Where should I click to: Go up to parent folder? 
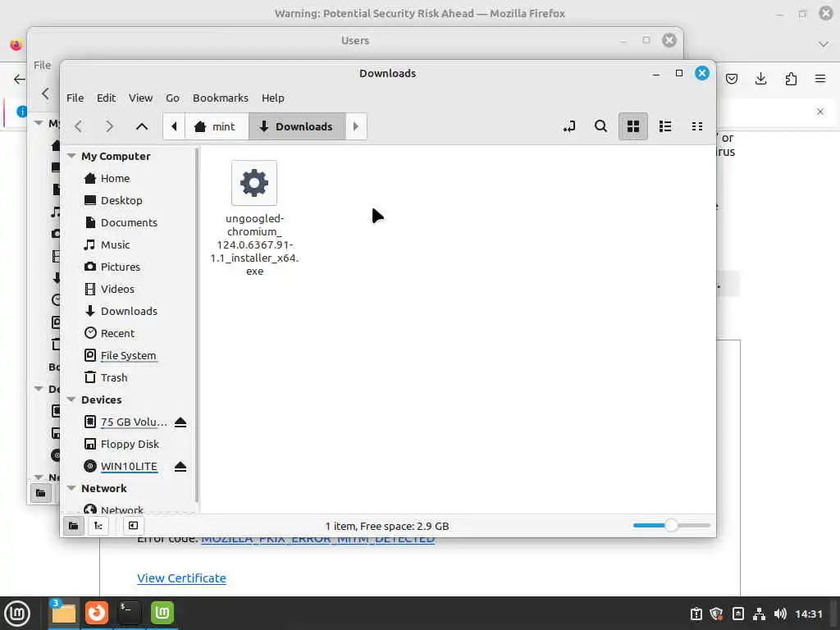(141, 126)
